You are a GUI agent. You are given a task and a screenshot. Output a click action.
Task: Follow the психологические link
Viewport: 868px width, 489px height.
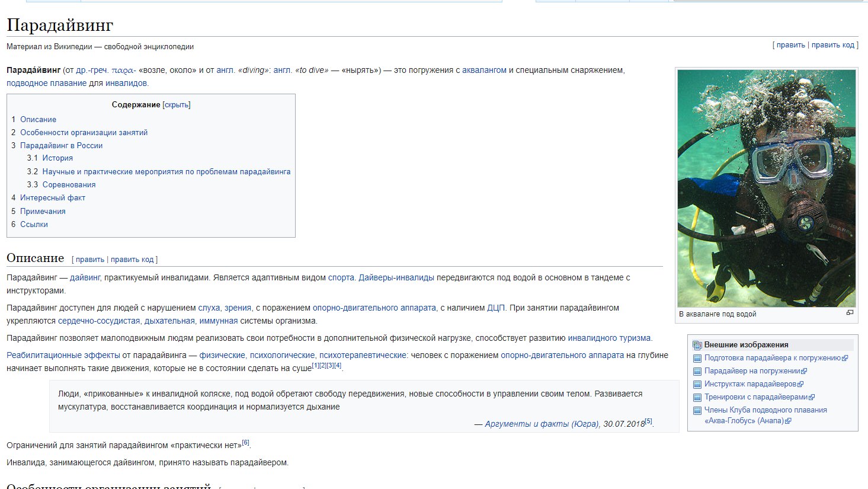point(281,355)
